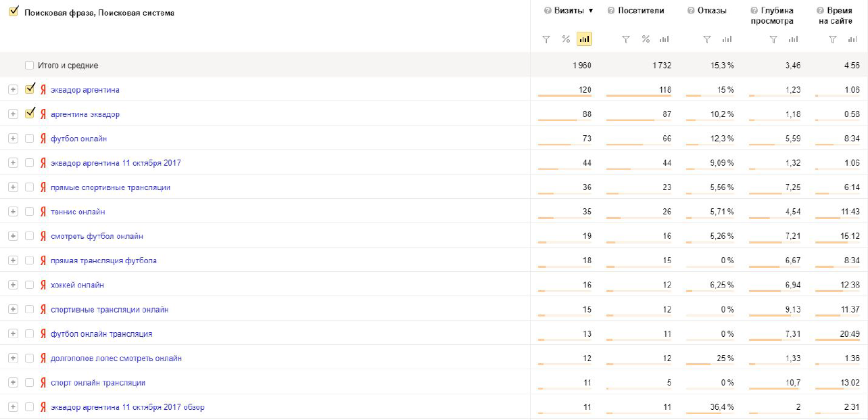Screen dimensions: 868x420
Task: Expand the 'хоккей онлайн' row details
Action: point(13,285)
